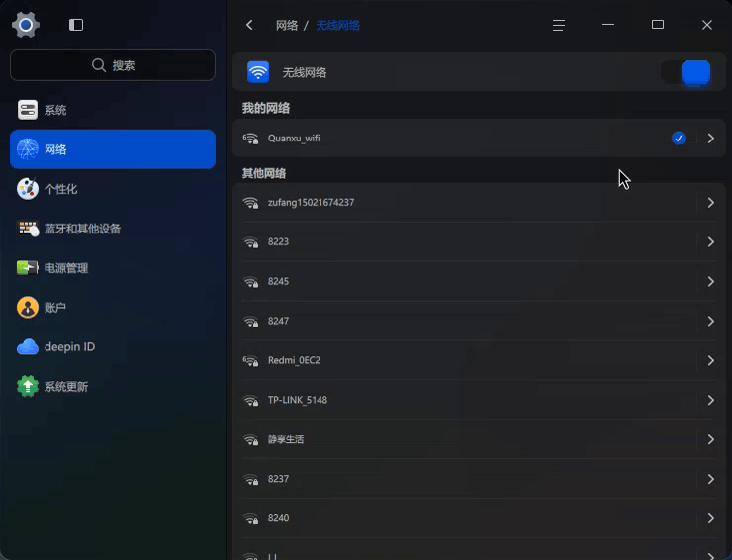Connect to network 8237
Image resolution: width=732 pixels, height=560 pixels.
coord(479,479)
